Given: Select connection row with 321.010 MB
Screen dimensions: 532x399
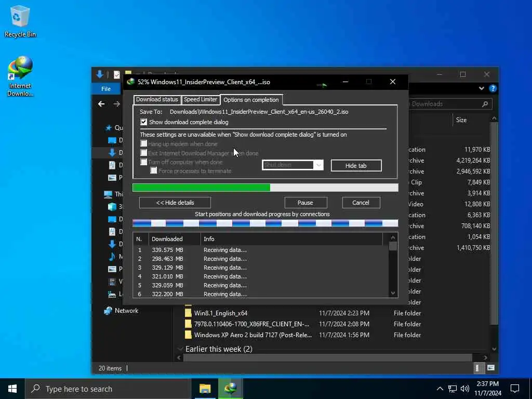Looking at the screenshot, I should tap(261, 276).
